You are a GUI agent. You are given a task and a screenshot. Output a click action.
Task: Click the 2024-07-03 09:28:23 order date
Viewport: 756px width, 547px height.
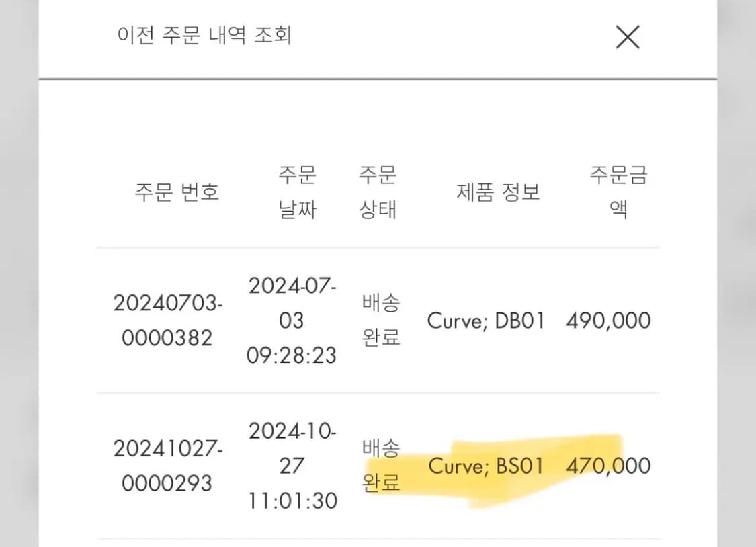point(293,321)
